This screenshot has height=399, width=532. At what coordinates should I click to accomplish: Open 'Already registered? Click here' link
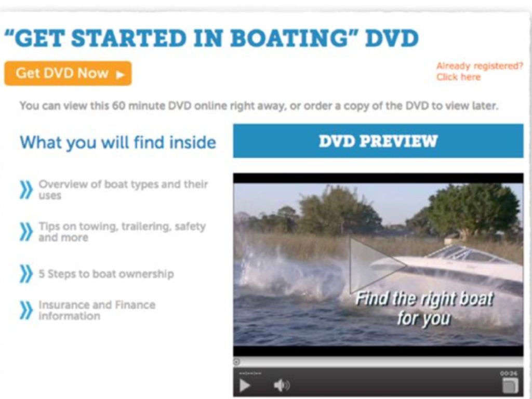[x=480, y=71]
